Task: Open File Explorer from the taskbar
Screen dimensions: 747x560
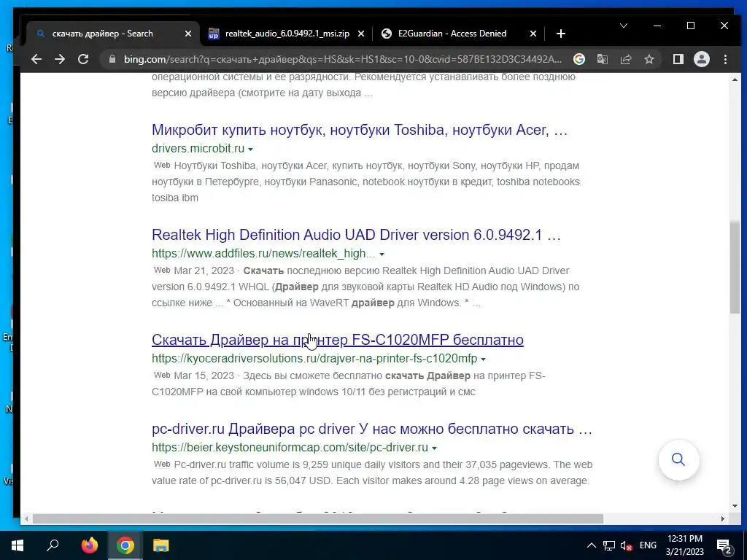Action: click(x=160, y=545)
